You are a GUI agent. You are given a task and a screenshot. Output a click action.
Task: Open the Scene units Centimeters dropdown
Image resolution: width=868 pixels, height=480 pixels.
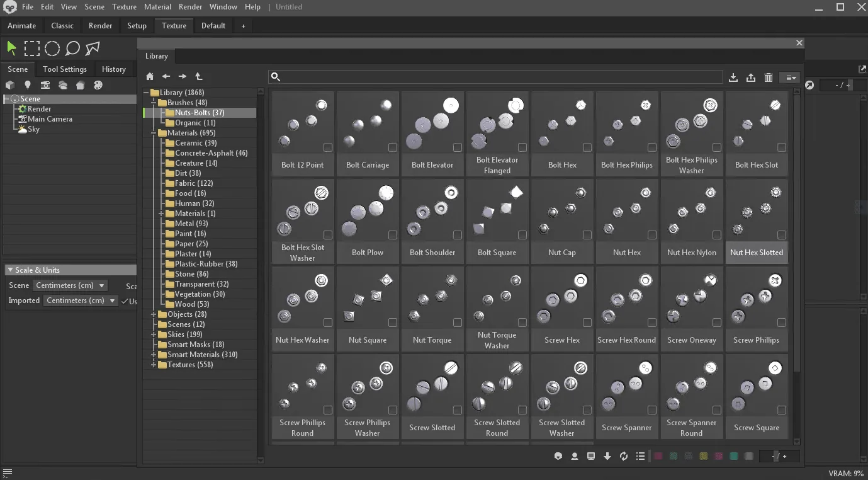point(70,285)
